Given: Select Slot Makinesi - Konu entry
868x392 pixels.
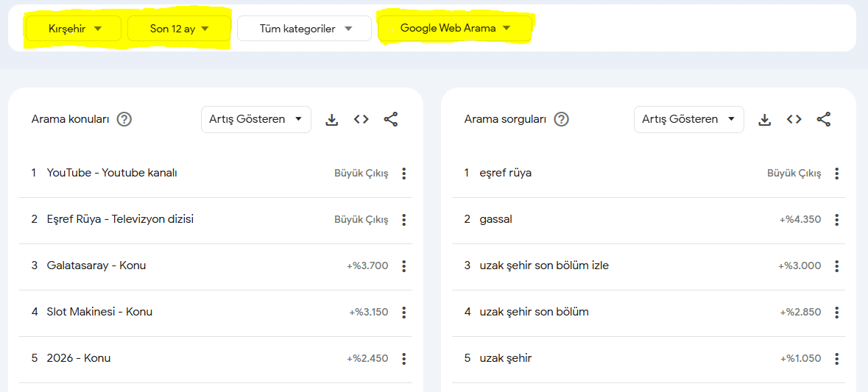Looking at the screenshot, I should 99,312.
